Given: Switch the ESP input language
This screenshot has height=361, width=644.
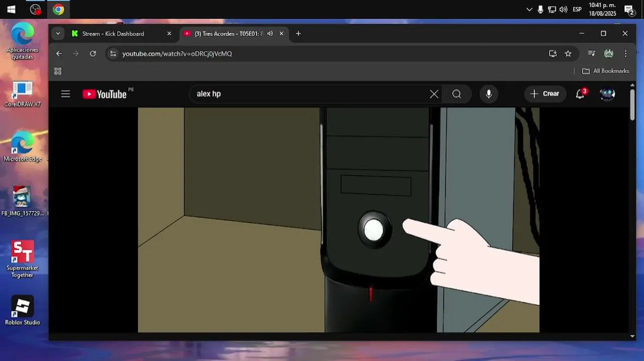Looking at the screenshot, I should click(577, 9).
